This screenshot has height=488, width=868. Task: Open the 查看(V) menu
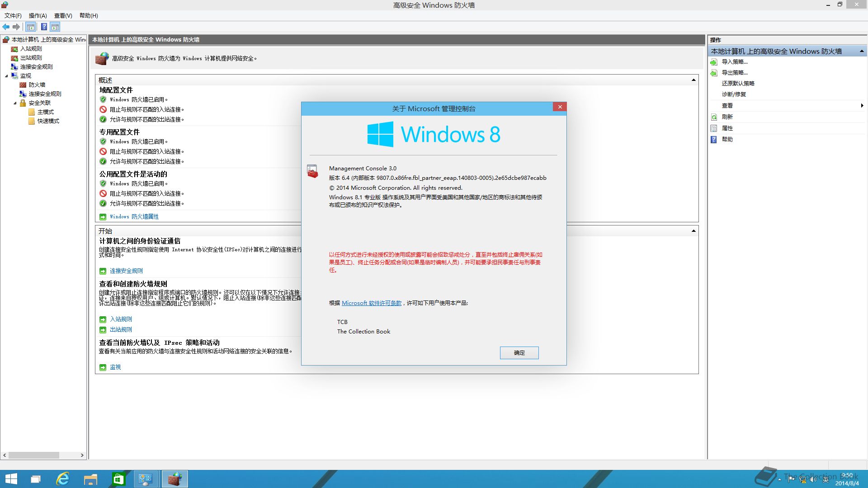[63, 15]
